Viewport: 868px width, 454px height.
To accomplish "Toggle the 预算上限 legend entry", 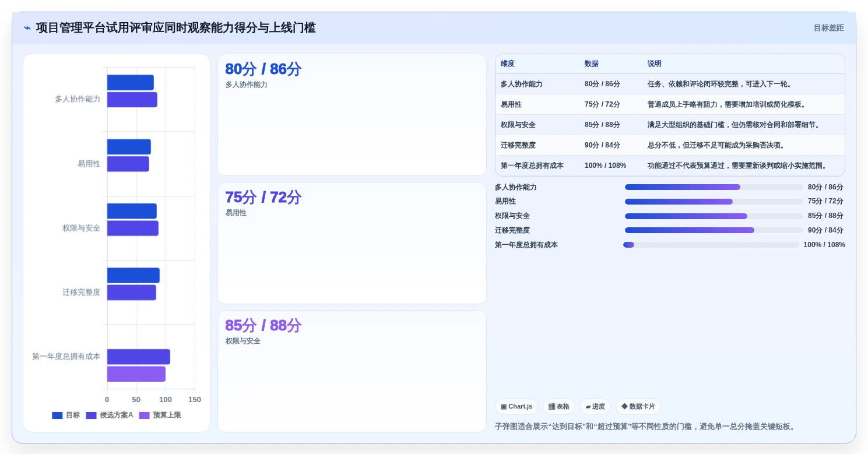I will [160, 416].
